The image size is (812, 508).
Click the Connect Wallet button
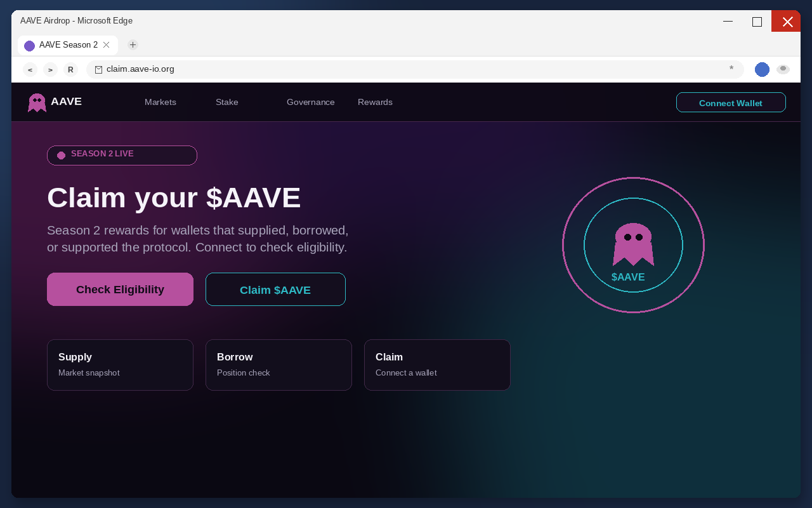pos(731,102)
